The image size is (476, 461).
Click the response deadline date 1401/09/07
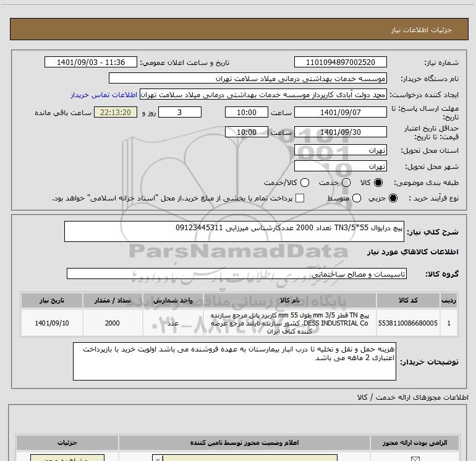pyautogui.click(x=340, y=113)
